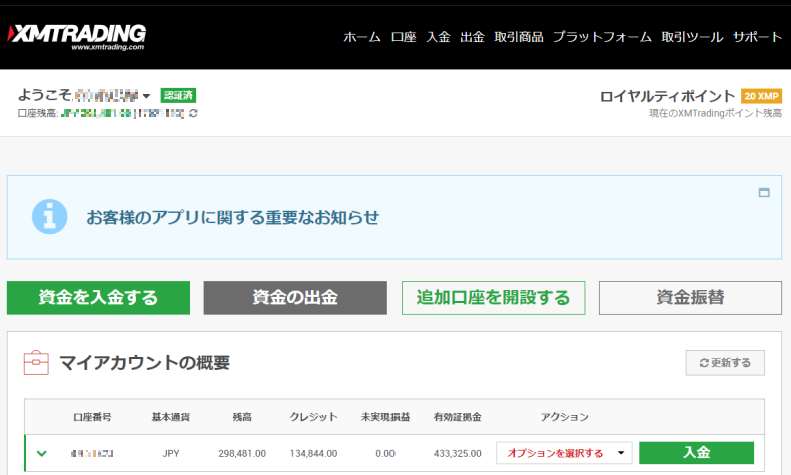Click the JPY currency cell
The image size is (791, 475).
171,453
